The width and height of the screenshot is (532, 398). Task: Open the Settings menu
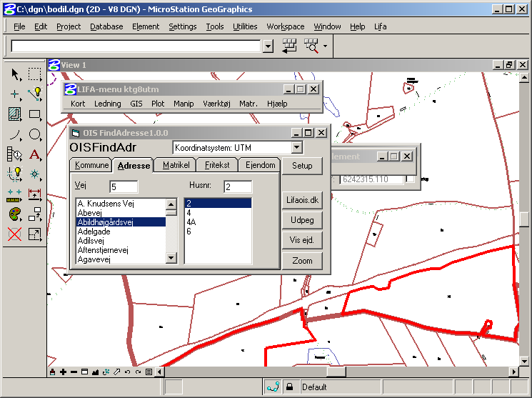coord(183,26)
